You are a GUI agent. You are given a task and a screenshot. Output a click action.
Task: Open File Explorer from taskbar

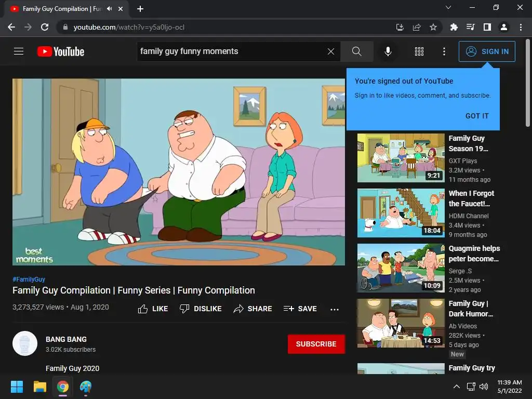tap(39, 387)
